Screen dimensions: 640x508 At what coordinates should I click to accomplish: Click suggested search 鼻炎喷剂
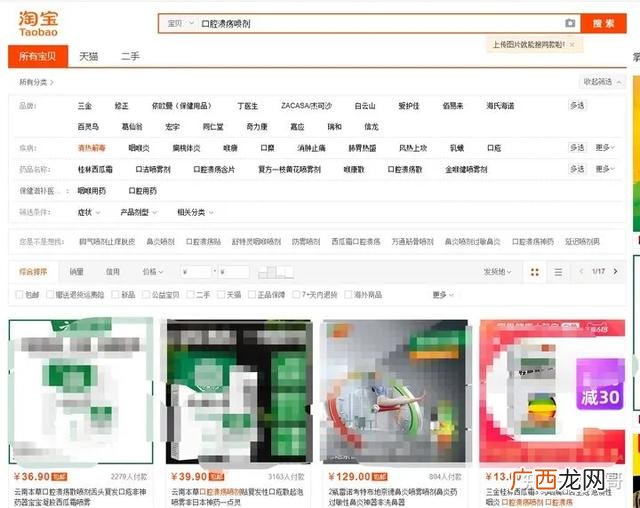[160, 242]
